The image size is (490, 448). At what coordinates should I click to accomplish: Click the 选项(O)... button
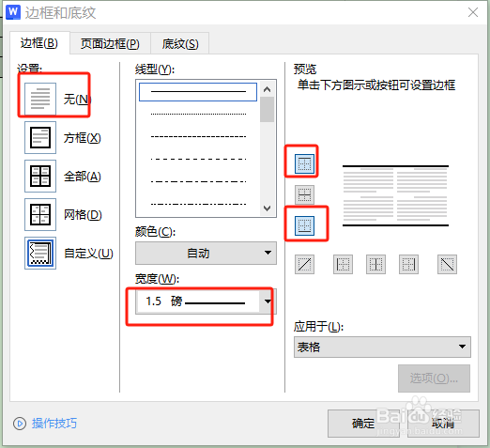point(434,378)
